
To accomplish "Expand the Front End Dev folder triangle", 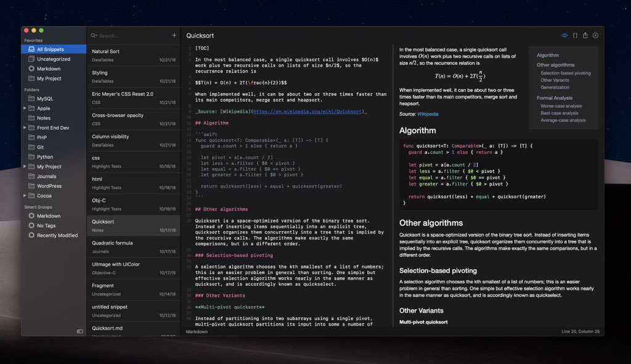I will coord(25,127).
